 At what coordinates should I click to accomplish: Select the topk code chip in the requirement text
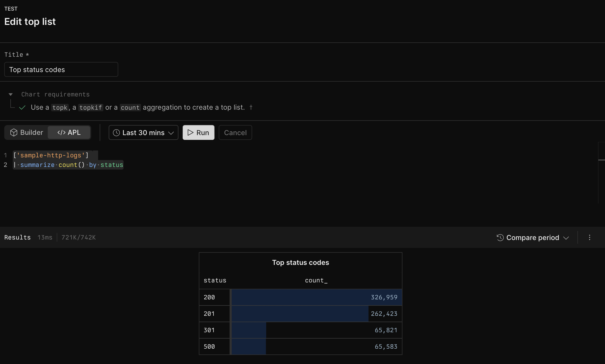[x=60, y=108]
